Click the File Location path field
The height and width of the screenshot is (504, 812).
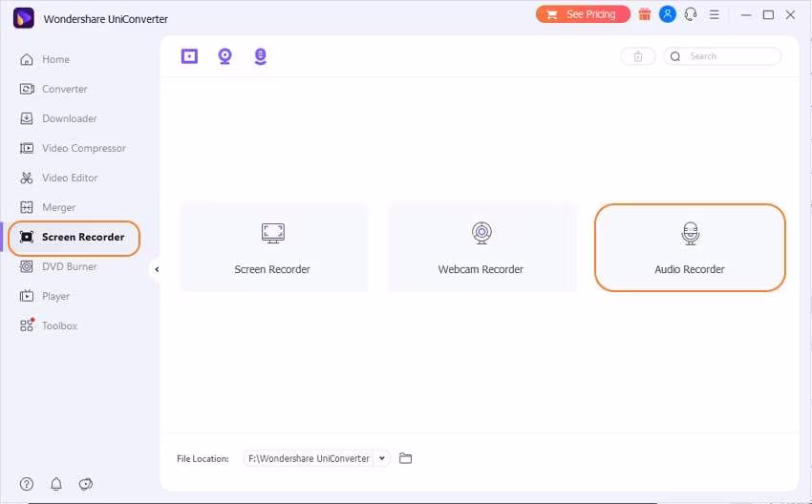[x=310, y=458]
